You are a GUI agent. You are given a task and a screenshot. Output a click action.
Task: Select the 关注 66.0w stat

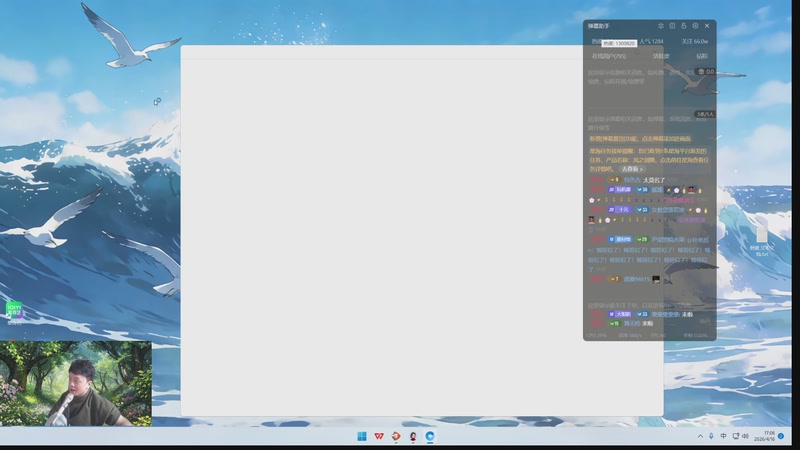(695, 41)
